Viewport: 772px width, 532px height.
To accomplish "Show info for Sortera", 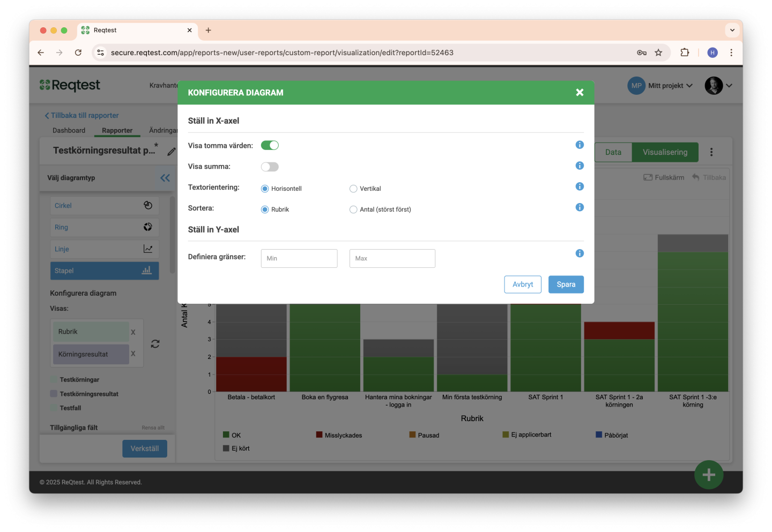I will 580,207.
